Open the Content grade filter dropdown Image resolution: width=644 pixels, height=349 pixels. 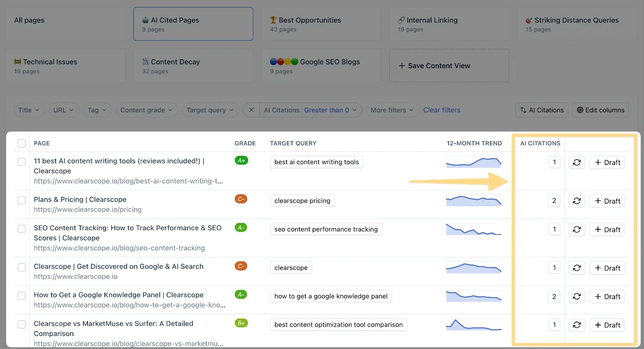pos(146,110)
